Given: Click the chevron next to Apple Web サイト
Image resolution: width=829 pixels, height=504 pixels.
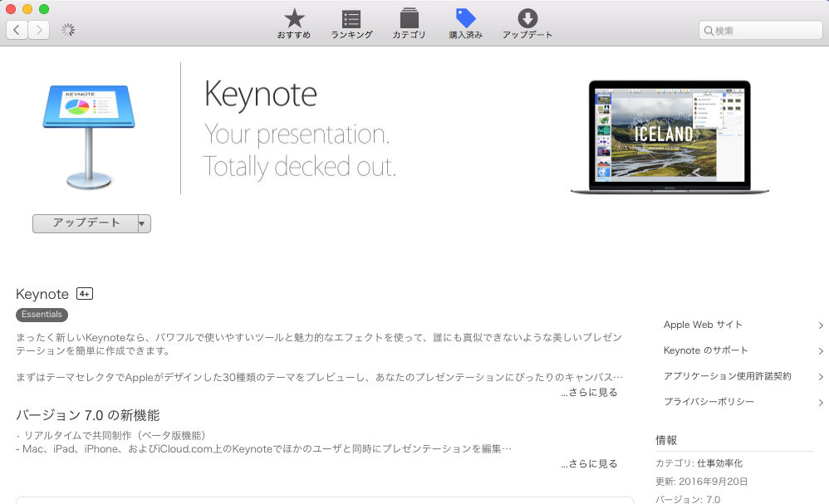Looking at the screenshot, I should point(821,325).
